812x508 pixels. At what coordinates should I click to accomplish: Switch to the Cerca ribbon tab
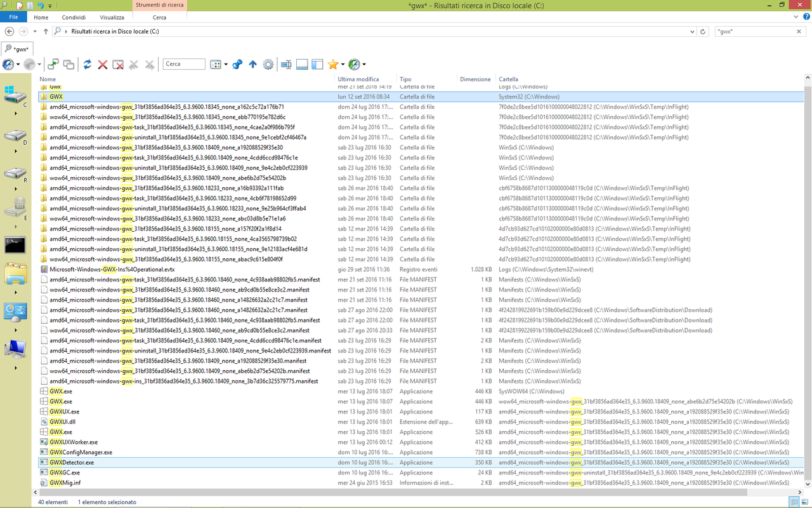159,17
